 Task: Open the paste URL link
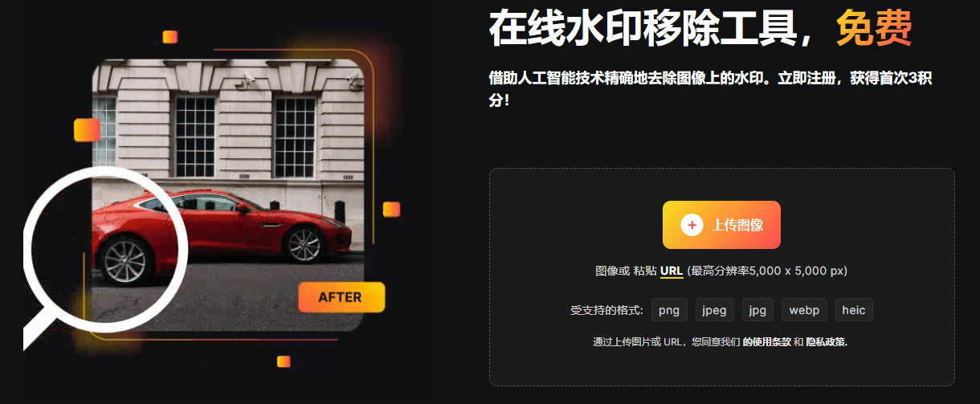pyautogui.click(x=672, y=271)
